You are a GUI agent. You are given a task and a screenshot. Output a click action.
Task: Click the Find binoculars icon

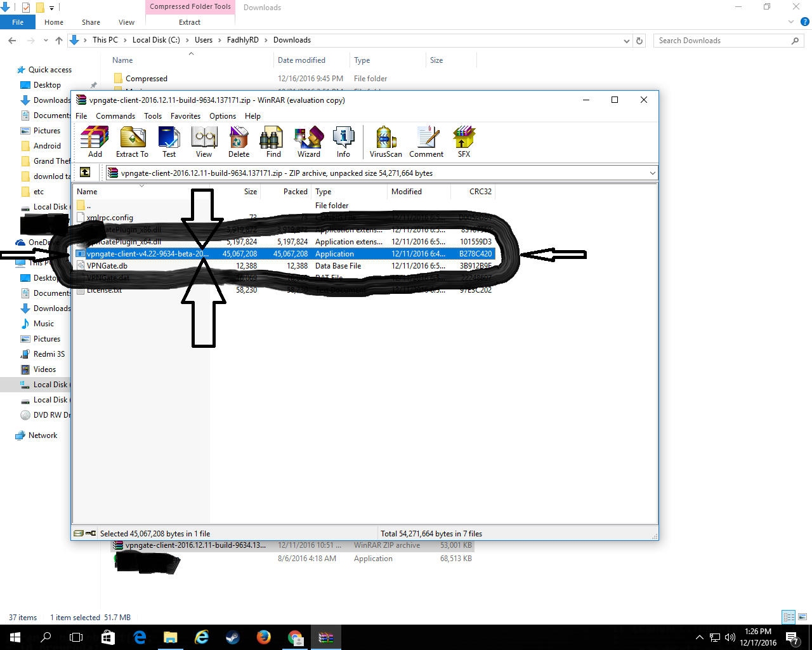point(273,142)
